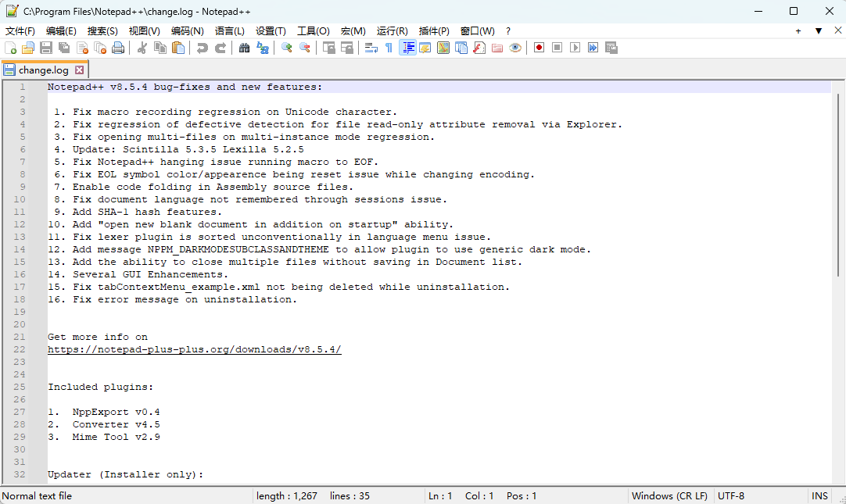Open the Document List panel icon
Image resolution: width=846 pixels, height=504 pixels.
pos(461,48)
